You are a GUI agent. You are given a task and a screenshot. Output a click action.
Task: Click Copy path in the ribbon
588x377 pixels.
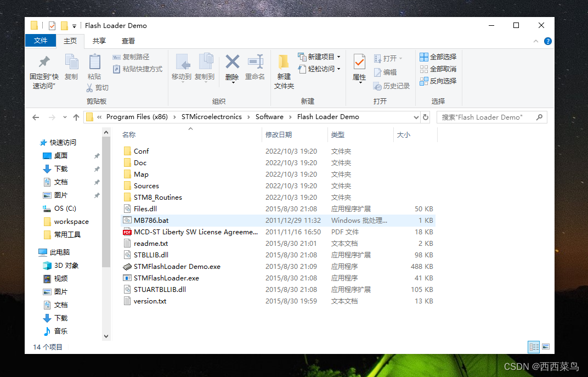(131, 57)
